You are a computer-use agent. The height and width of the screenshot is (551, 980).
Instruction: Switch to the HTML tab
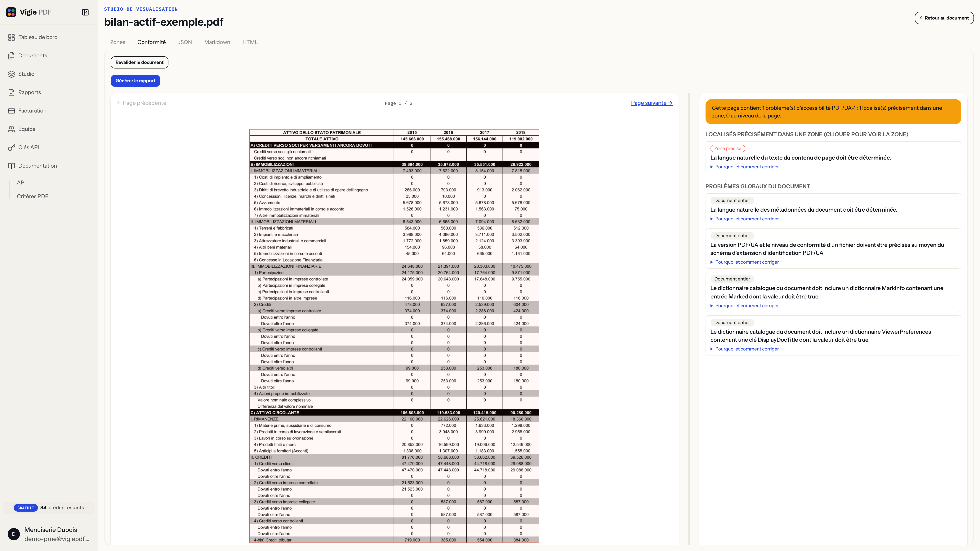pyautogui.click(x=250, y=42)
